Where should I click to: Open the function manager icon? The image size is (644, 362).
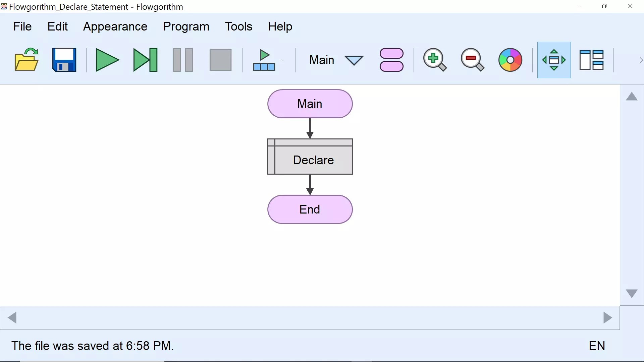(391, 60)
